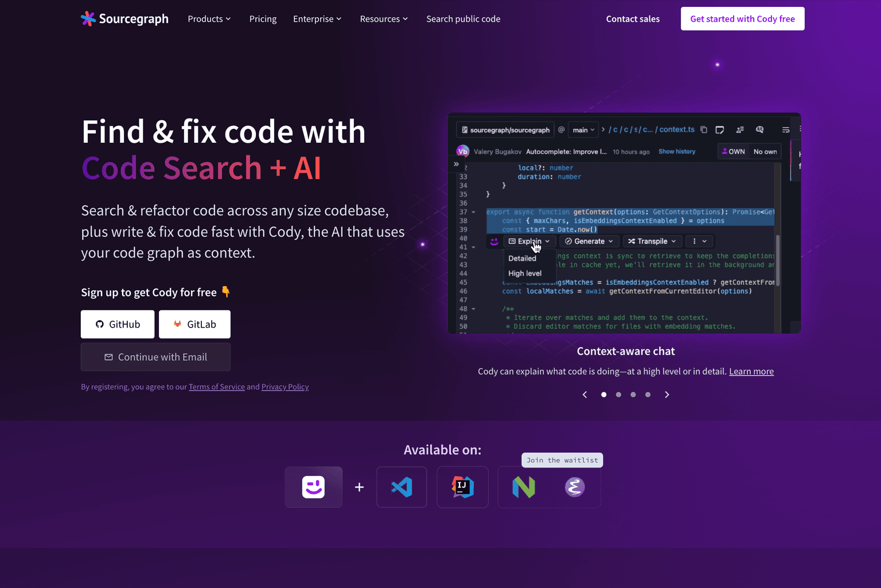Image resolution: width=881 pixels, height=588 pixels.
Task: Click the code annotation icon beside copy
Action: coord(720,130)
